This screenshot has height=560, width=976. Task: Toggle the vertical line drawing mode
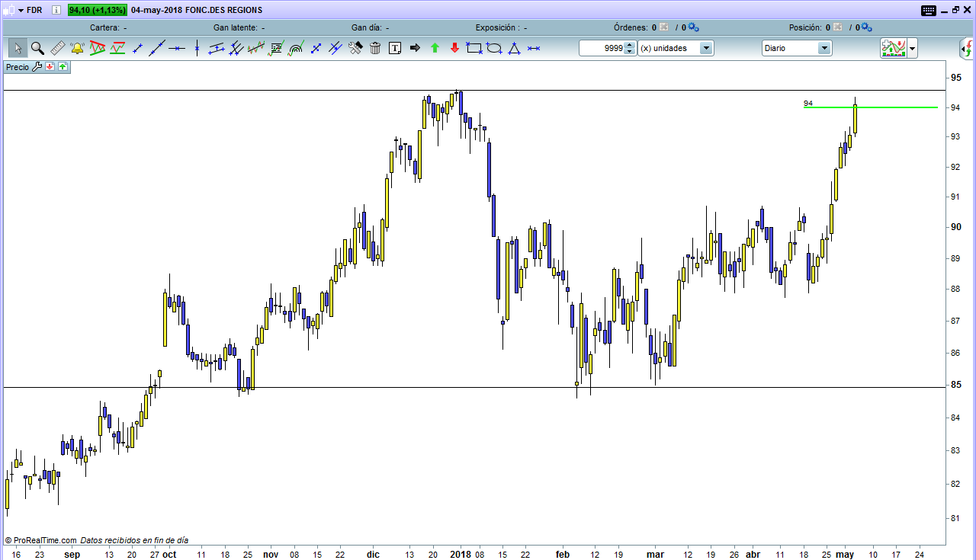point(196,47)
